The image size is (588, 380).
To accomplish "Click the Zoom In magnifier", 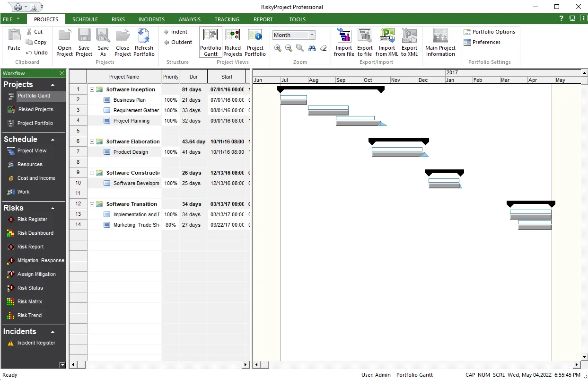I will (278, 48).
